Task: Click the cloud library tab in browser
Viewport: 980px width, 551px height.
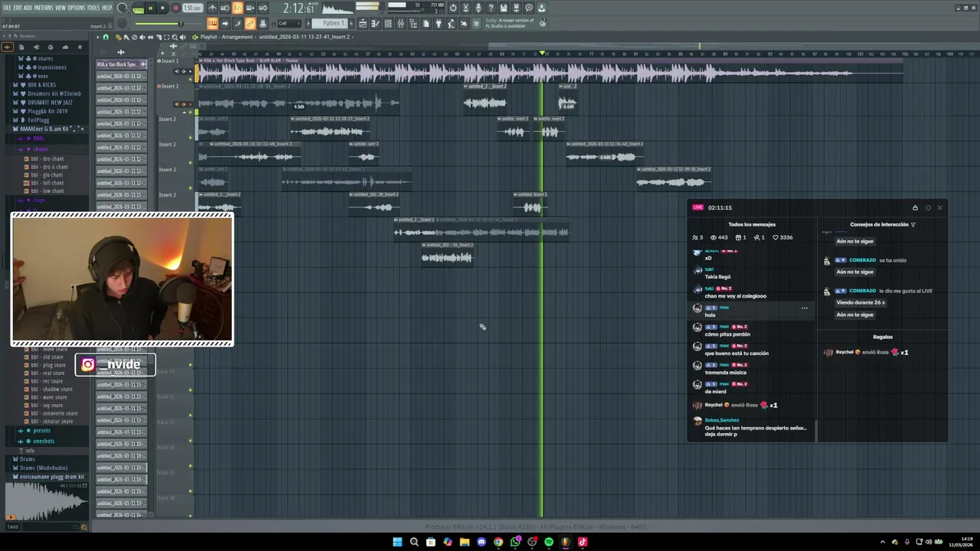Action: click(65, 47)
